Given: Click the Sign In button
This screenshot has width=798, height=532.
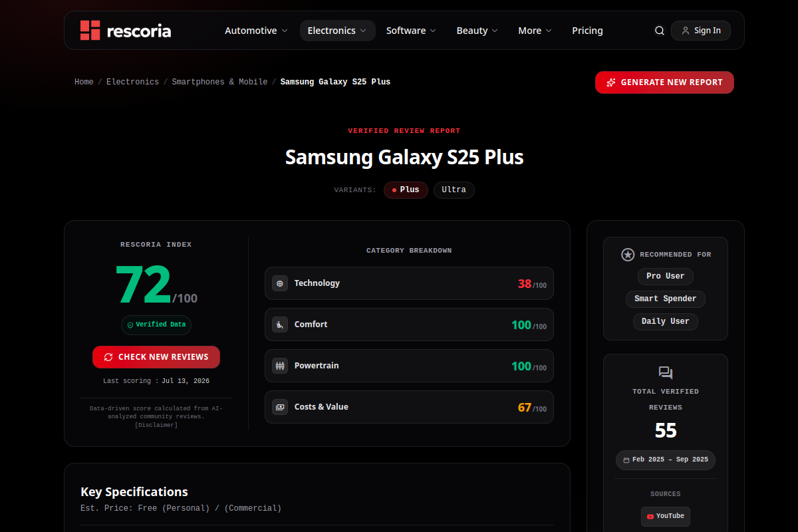Looking at the screenshot, I should 701,31.
